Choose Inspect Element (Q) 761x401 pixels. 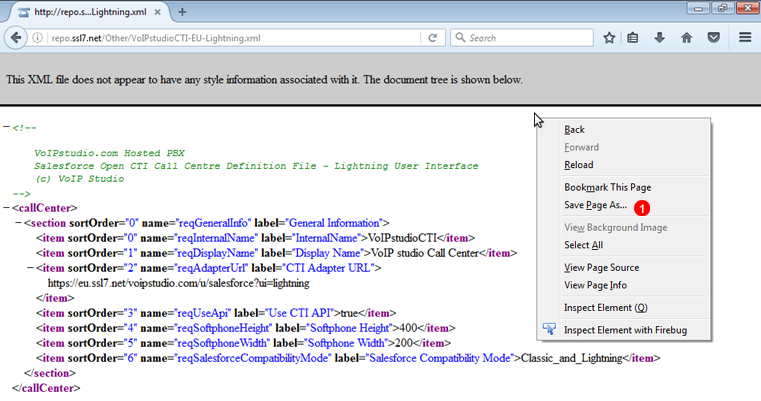[606, 308]
